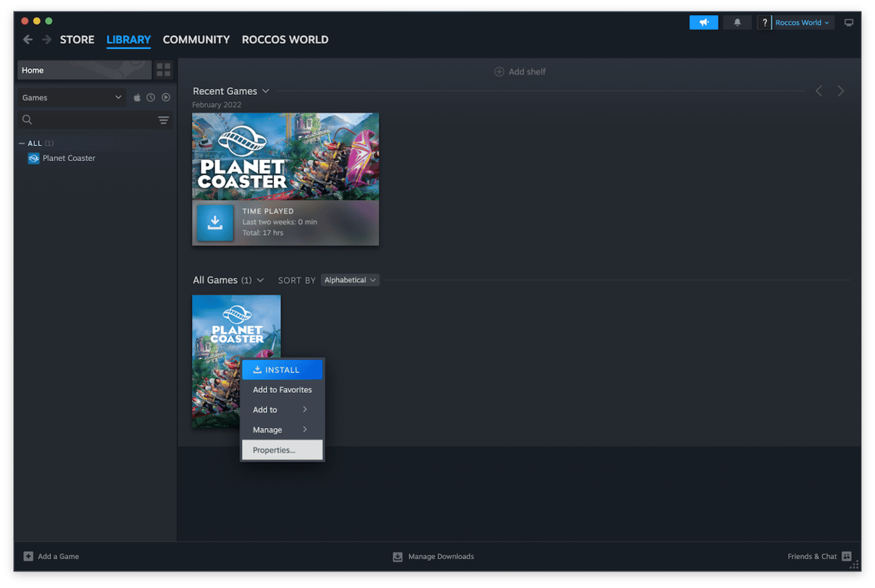
Task: Select Planet Coaster in the sidebar list
Action: pos(68,158)
